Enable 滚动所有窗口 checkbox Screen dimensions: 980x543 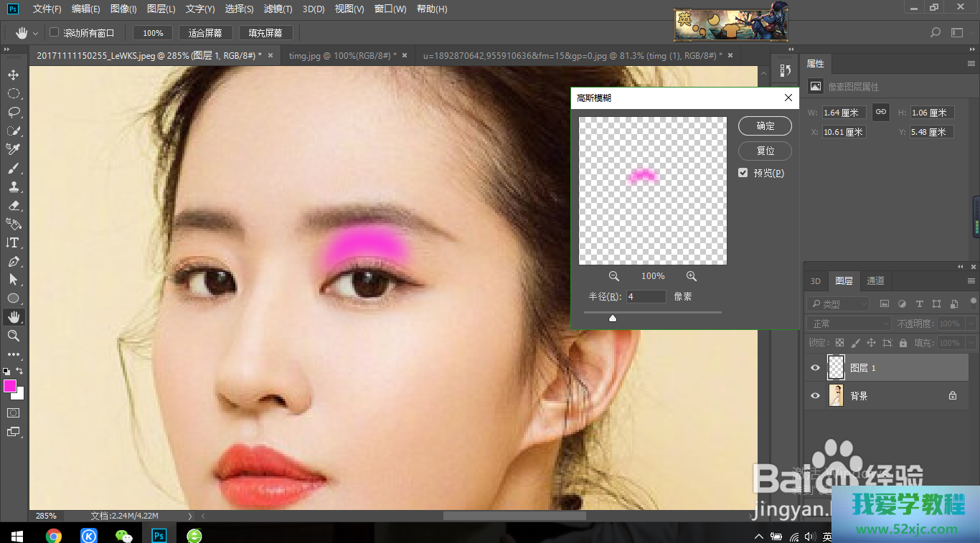click(54, 32)
